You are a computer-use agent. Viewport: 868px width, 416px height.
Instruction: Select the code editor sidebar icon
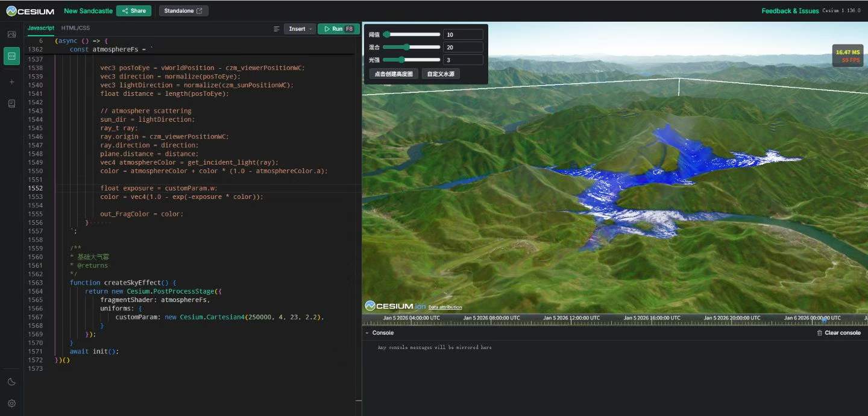pyautogui.click(x=11, y=56)
